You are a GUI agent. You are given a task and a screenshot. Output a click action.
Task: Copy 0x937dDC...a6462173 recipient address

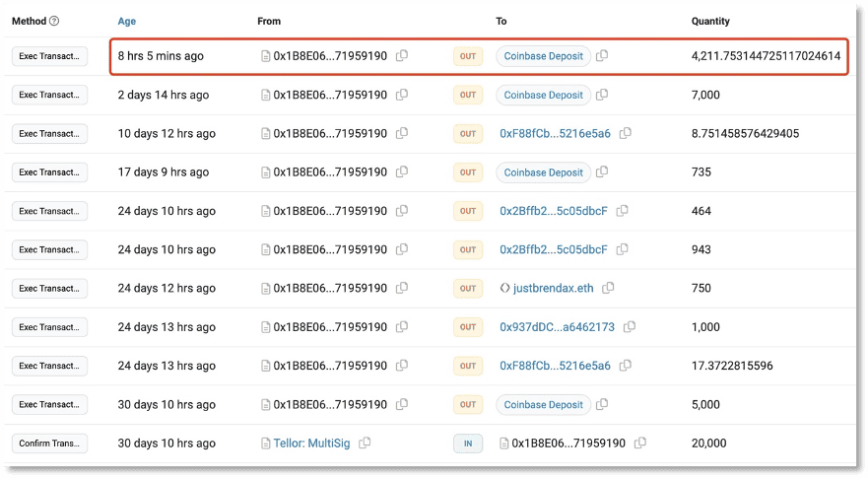click(629, 327)
